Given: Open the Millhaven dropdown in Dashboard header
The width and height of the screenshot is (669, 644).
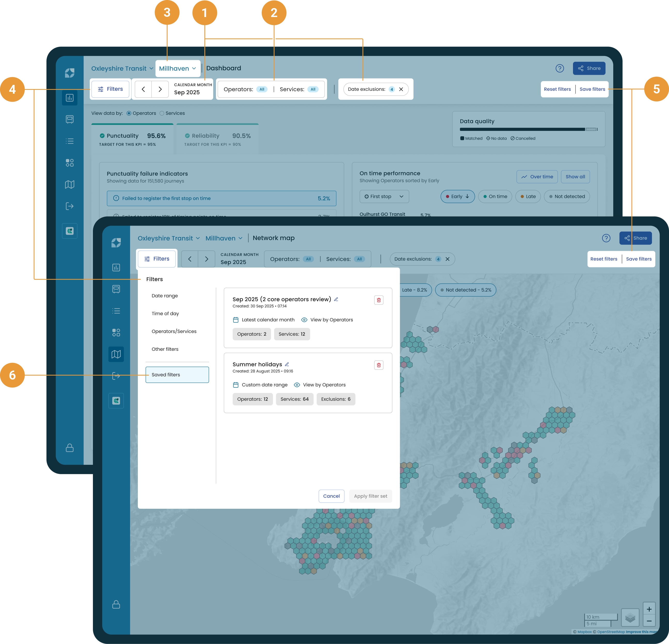Looking at the screenshot, I should tap(178, 69).
